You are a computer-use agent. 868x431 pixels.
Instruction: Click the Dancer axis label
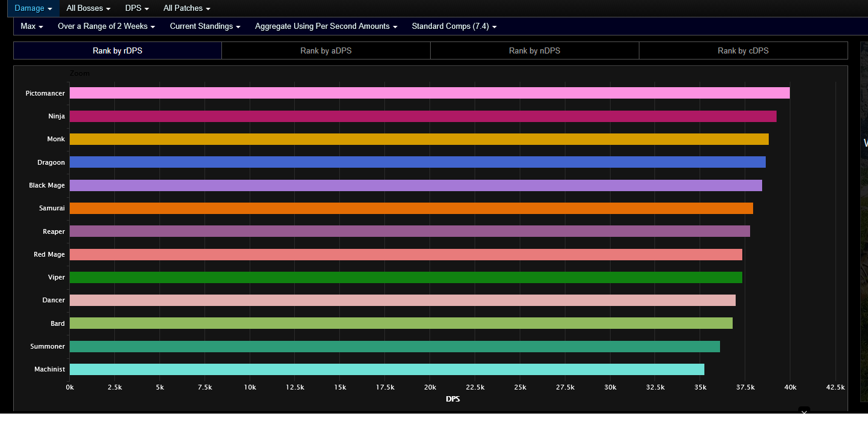(54, 300)
